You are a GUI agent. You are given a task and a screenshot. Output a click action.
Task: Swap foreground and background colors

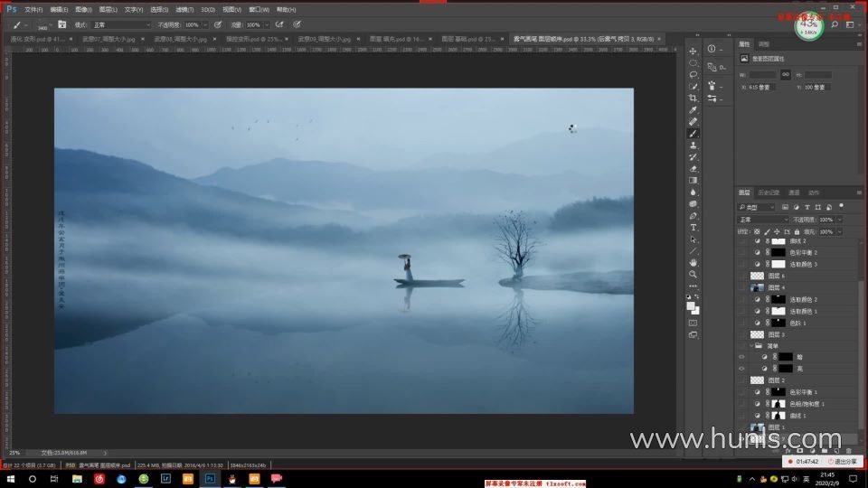coord(697,296)
